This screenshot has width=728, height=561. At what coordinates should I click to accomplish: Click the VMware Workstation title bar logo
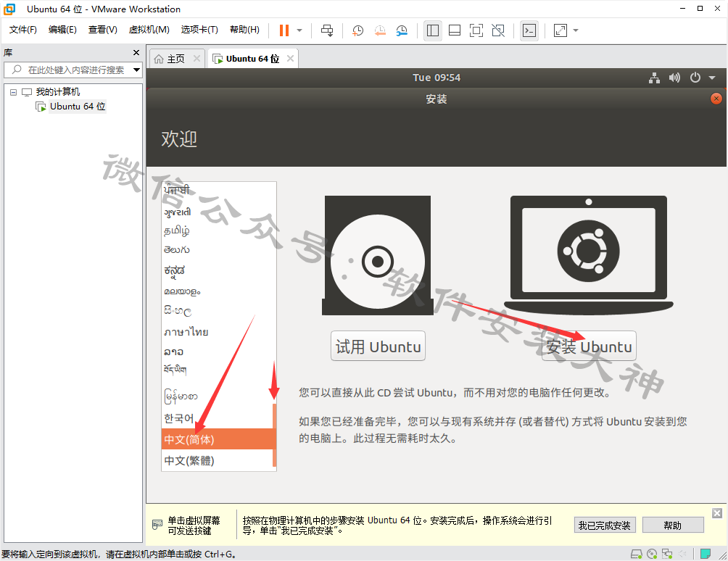9,9
